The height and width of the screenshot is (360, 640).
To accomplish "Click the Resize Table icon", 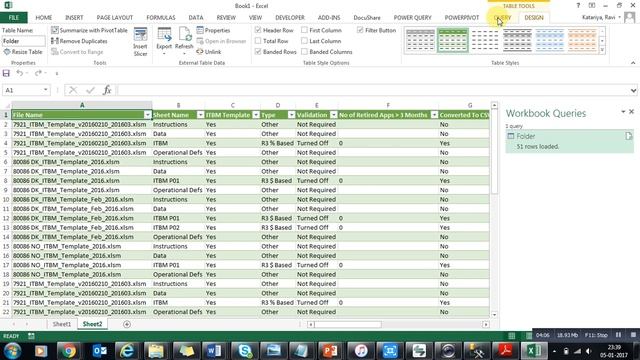I will [7, 52].
